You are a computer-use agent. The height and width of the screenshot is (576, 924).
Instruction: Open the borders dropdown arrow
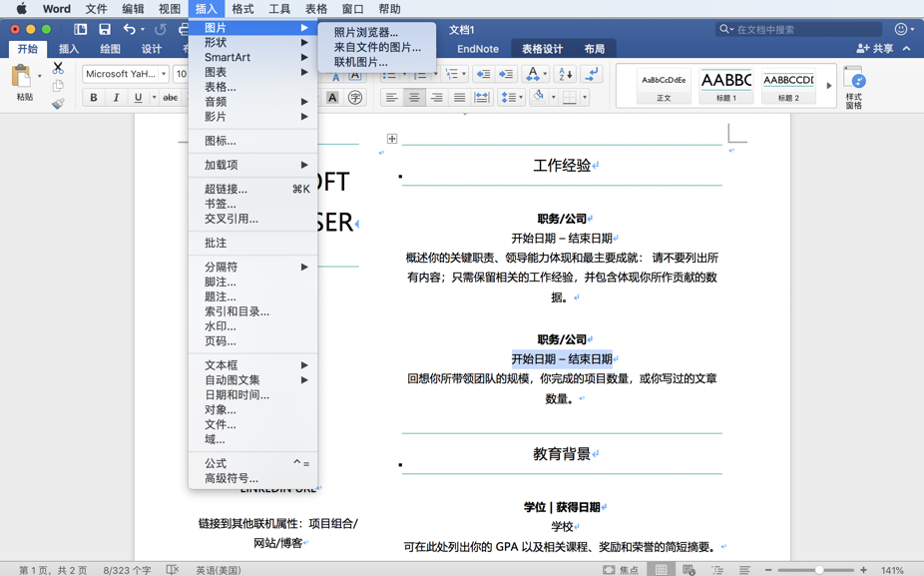point(584,97)
